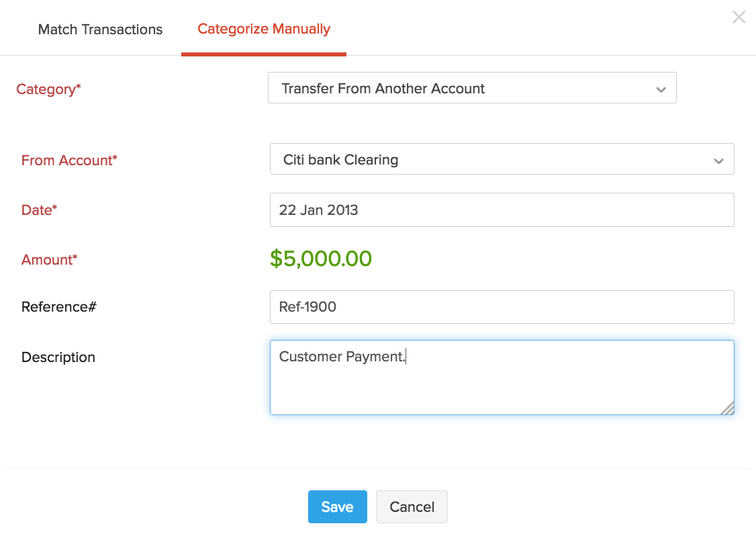Click the green $5,000.00 amount

(321, 259)
